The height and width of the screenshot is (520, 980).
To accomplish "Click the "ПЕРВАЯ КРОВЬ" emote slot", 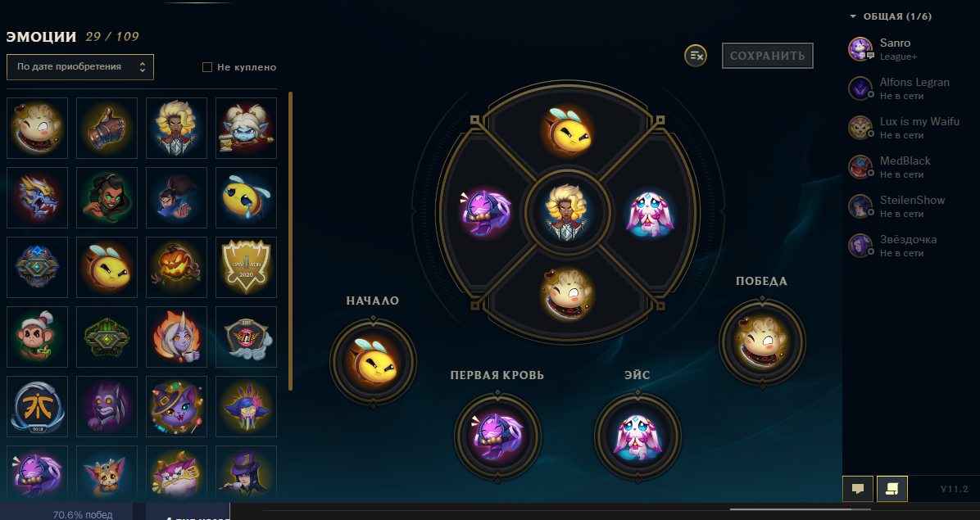I will pos(497,436).
